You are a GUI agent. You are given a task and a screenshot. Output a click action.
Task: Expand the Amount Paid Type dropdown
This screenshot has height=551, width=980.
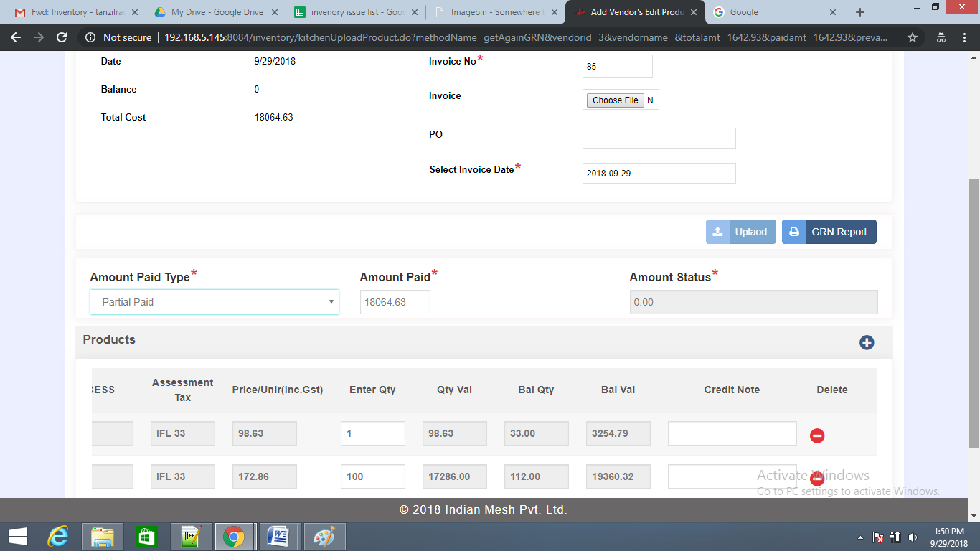[x=215, y=302]
